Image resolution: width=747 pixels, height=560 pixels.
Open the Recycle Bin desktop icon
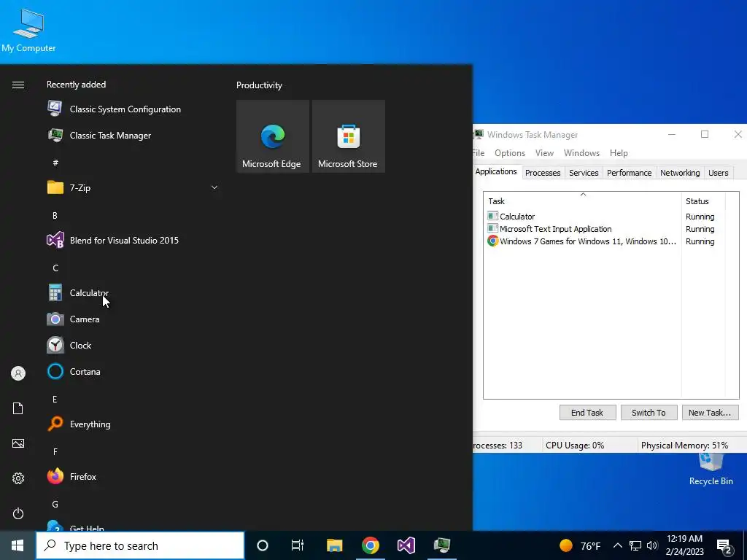(x=711, y=470)
